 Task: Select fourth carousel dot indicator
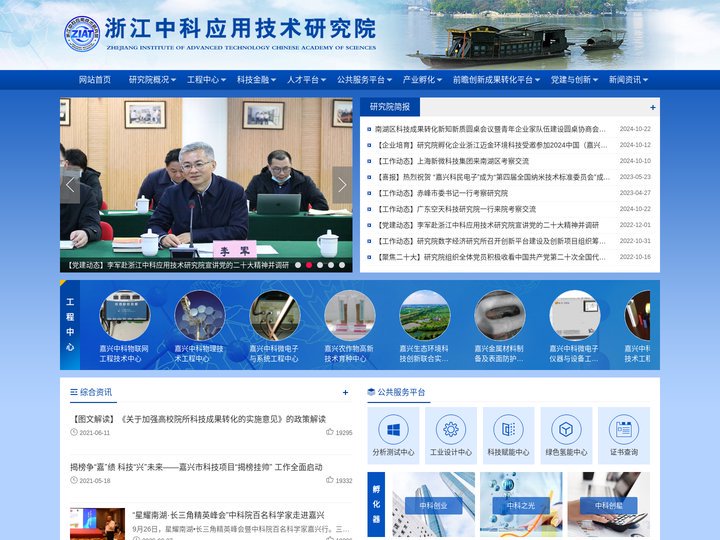point(331,265)
